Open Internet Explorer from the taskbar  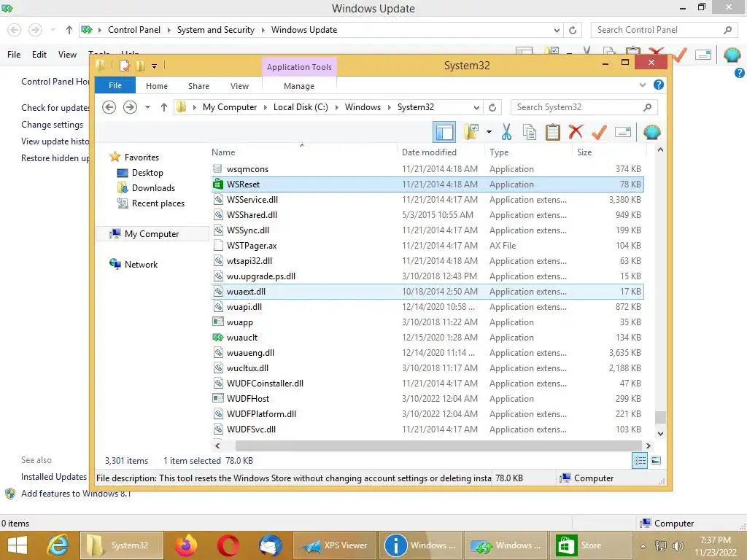[58, 545]
